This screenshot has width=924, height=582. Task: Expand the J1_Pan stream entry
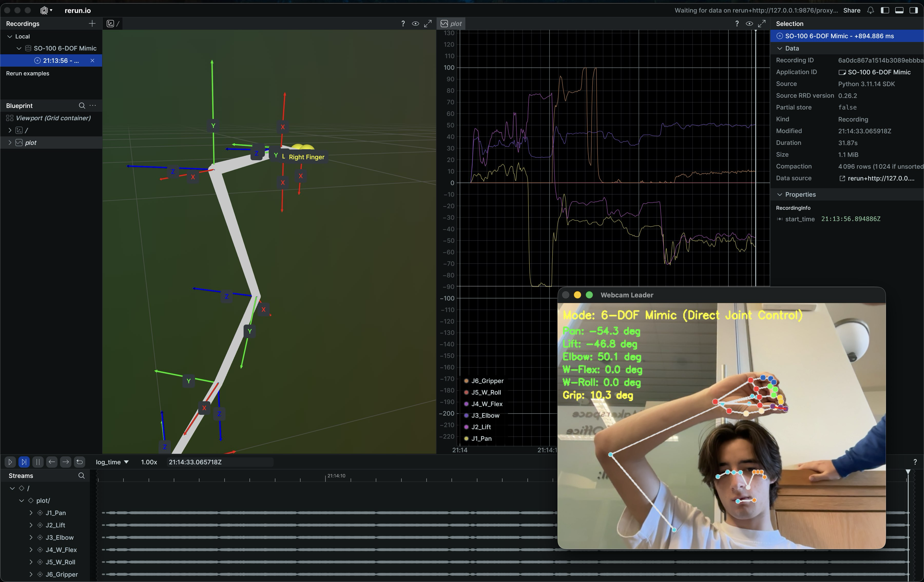[x=31, y=513]
